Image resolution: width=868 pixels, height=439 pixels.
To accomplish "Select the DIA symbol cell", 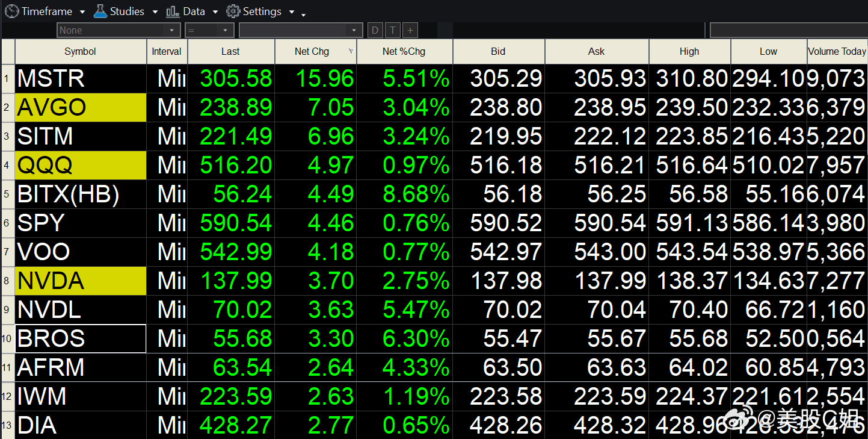I will click(81, 425).
